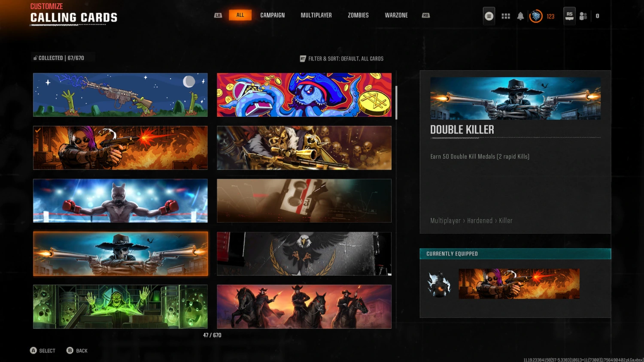The width and height of the screenshot is (644, 362).
Task: Select the Warzone tab
Action: (x=396, y=15)
